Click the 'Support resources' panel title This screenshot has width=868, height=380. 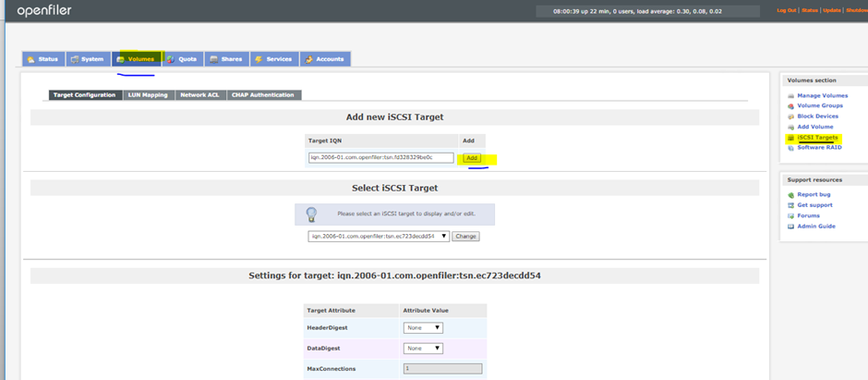point(814,180)
